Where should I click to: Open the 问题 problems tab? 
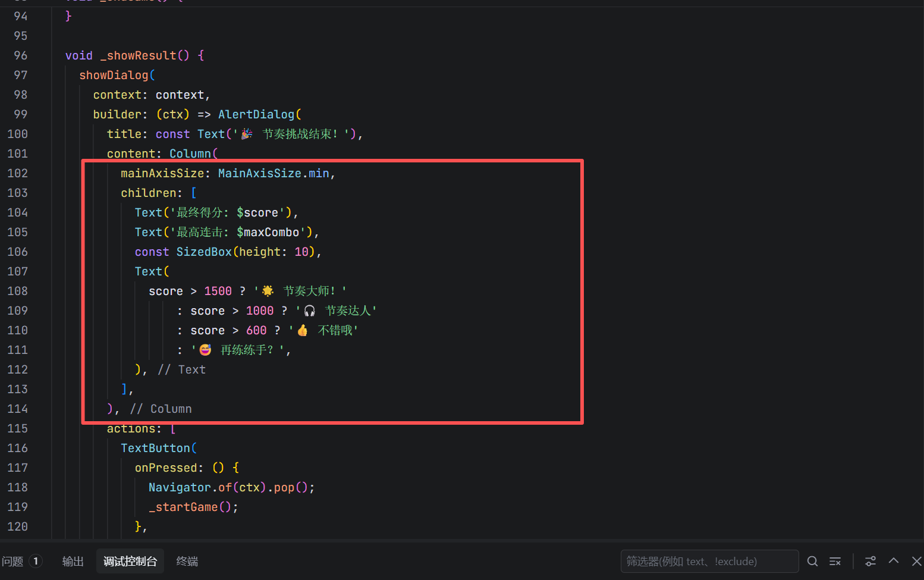pos(12,561)
